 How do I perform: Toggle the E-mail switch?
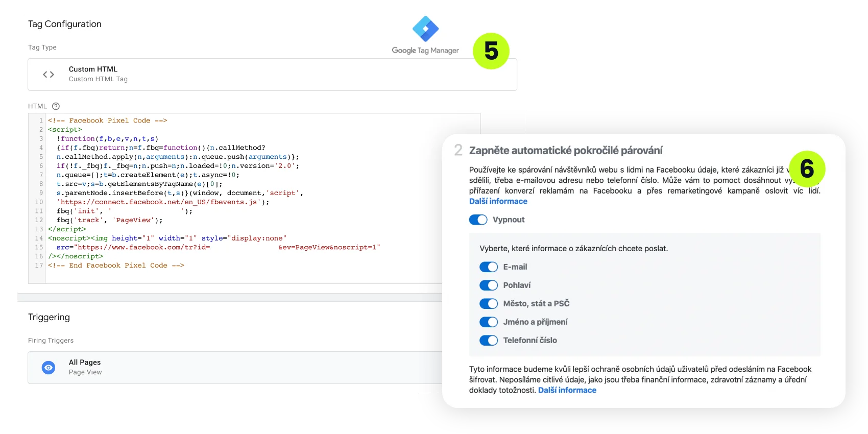tap(489, 267)
